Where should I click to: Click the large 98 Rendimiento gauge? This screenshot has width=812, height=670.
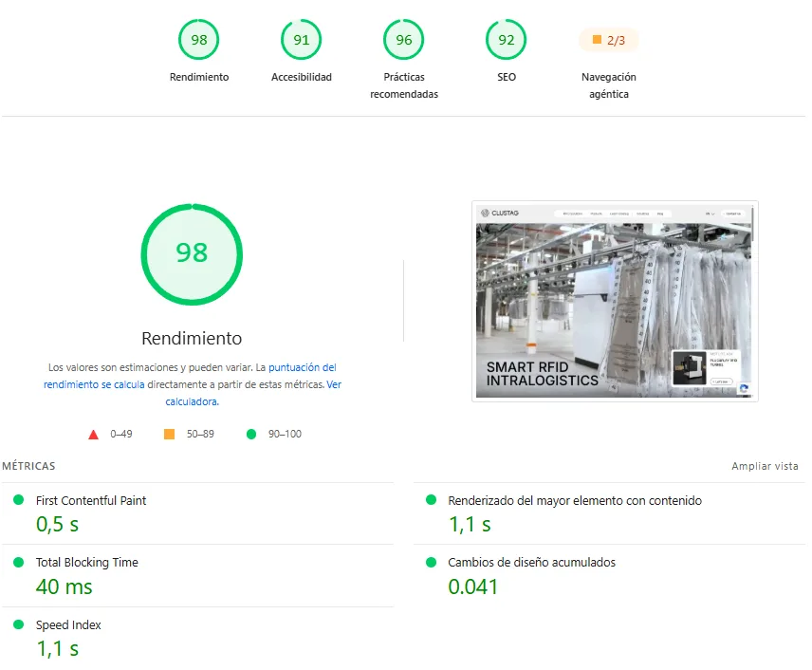192,254
